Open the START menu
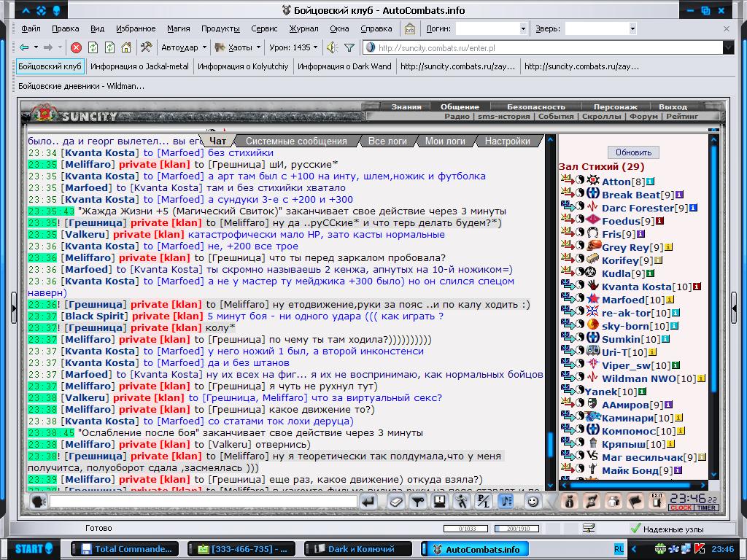The height and width of the screenshot is (560, 747). click(32, 548)
